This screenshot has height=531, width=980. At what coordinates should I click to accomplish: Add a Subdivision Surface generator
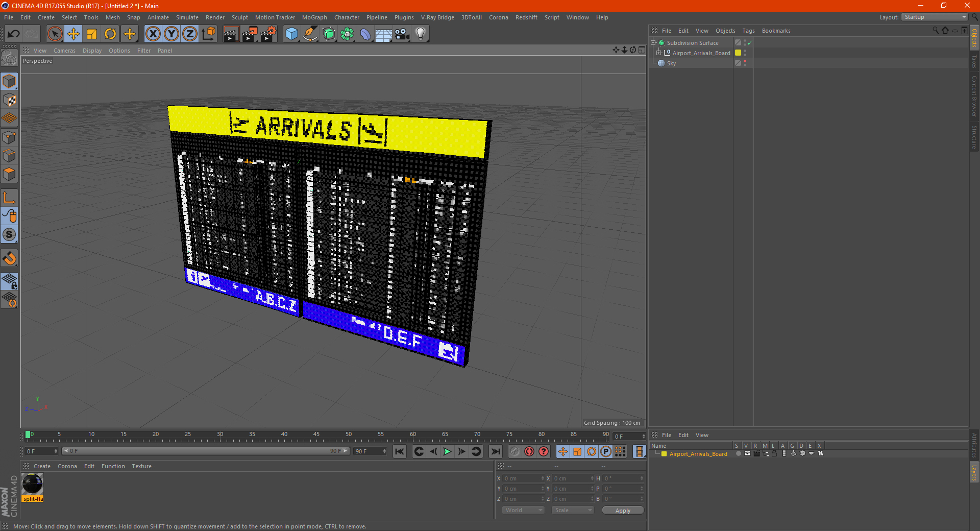coord(329,34)
